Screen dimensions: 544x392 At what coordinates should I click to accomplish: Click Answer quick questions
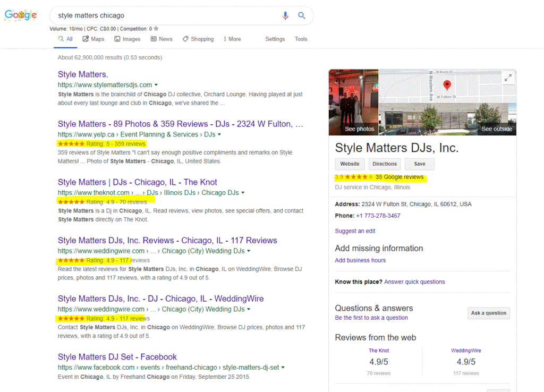click(414, 282)
